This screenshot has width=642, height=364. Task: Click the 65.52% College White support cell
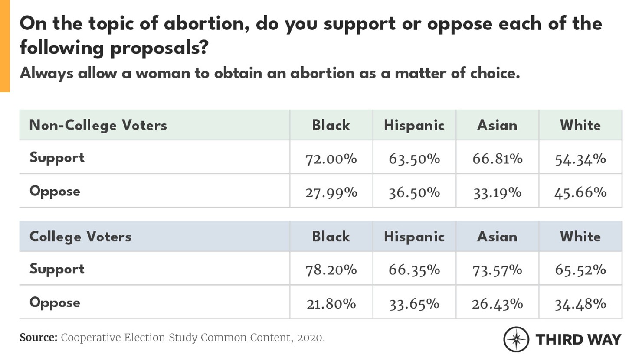[580, 270]
